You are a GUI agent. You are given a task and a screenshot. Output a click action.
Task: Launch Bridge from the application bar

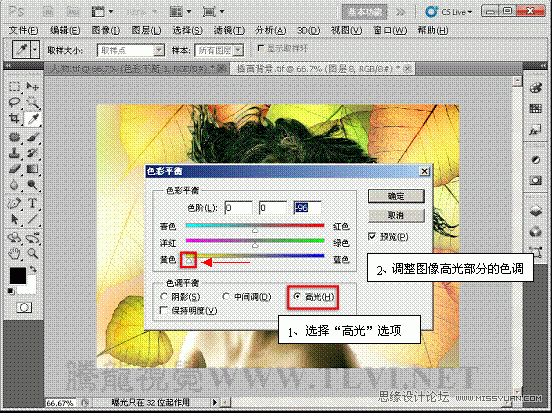[x=48, y=12]
